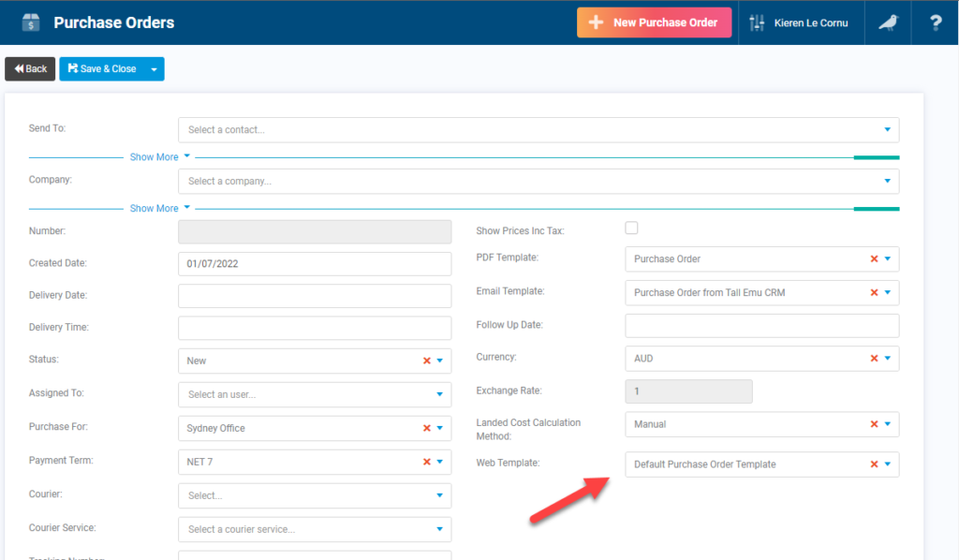Image resolution: width=959 pixels, height=560 pixels.
Task: Click the Purchase Orders package icon in the header
Action: click(x=32, y=22)
